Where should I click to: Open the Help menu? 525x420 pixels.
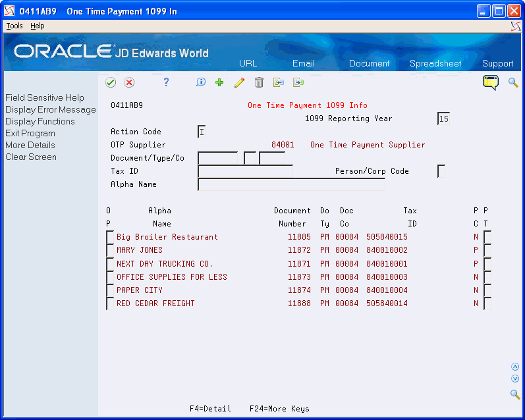[x=37, y=26]
